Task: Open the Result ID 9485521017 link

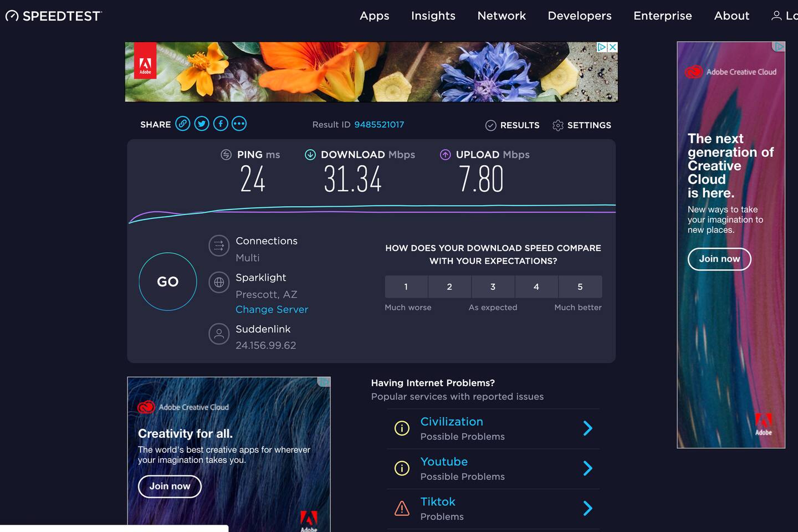Action: [x=379, y=125]
